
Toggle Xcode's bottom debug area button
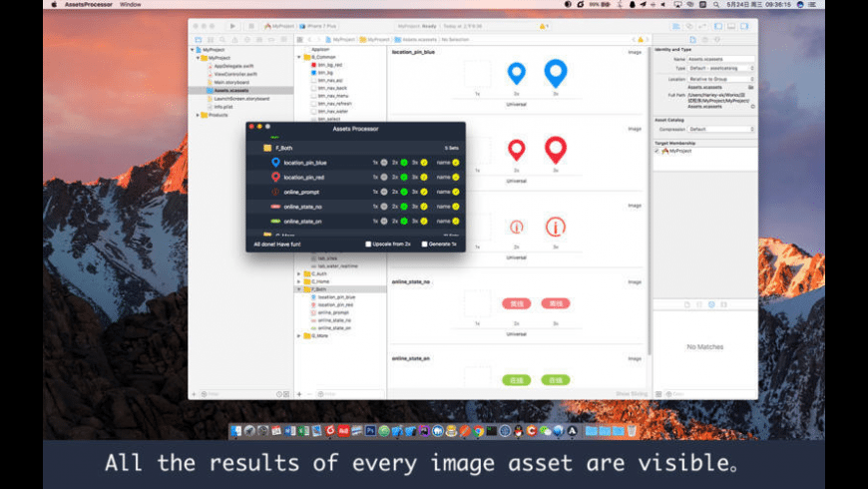731,26
